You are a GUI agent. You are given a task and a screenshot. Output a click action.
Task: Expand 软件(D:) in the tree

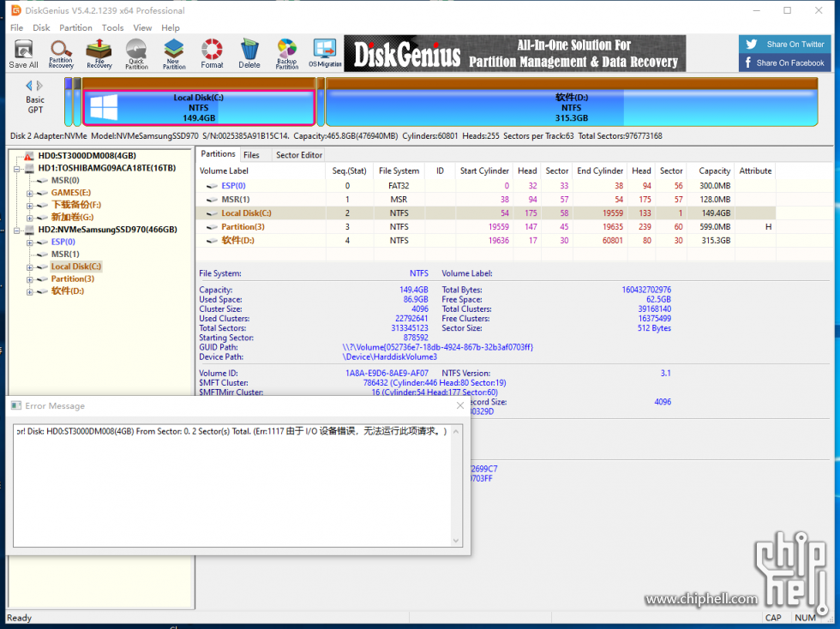pyautogui.click(x=30, y=292)
